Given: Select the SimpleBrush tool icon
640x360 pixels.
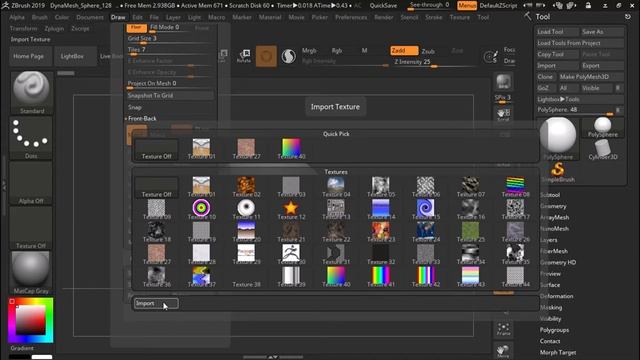Looking at the screenshot, I should click(558, 172).
